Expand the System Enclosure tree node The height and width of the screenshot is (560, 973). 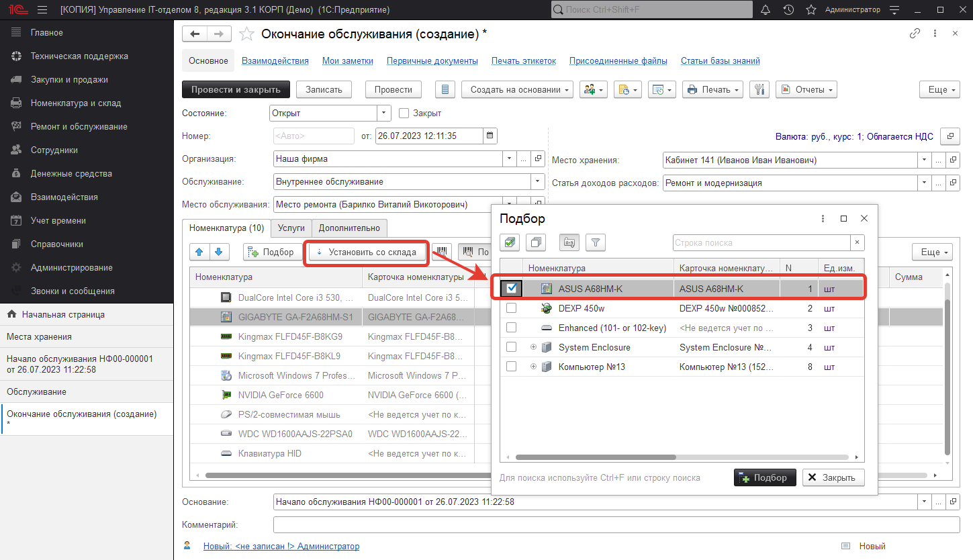(x=533, y=347)
